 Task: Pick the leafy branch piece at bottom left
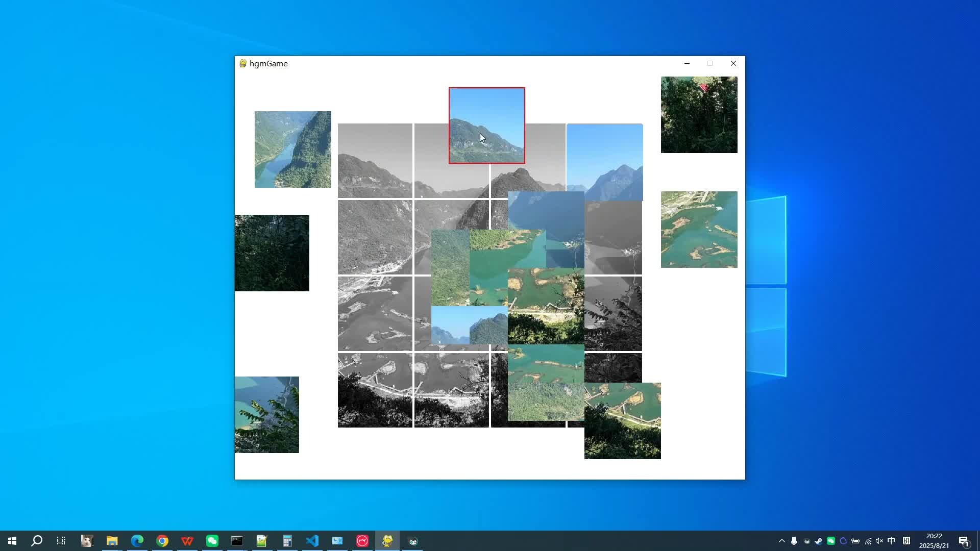pos(266,415)
